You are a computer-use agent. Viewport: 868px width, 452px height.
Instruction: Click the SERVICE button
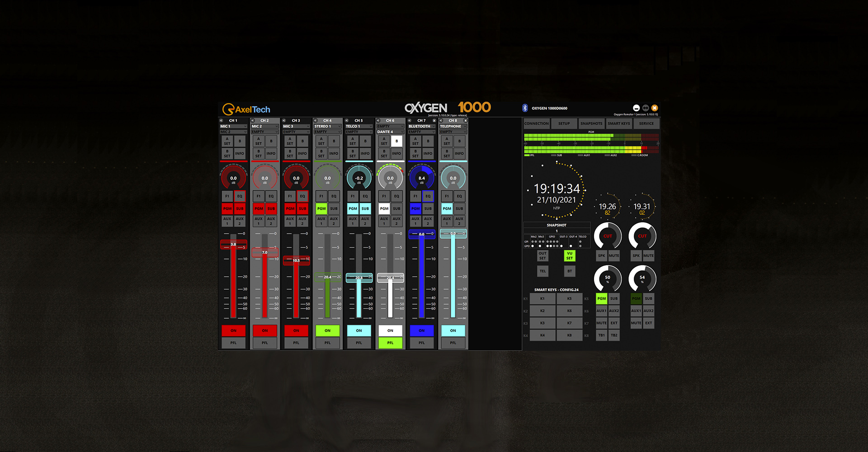point(646,123)
